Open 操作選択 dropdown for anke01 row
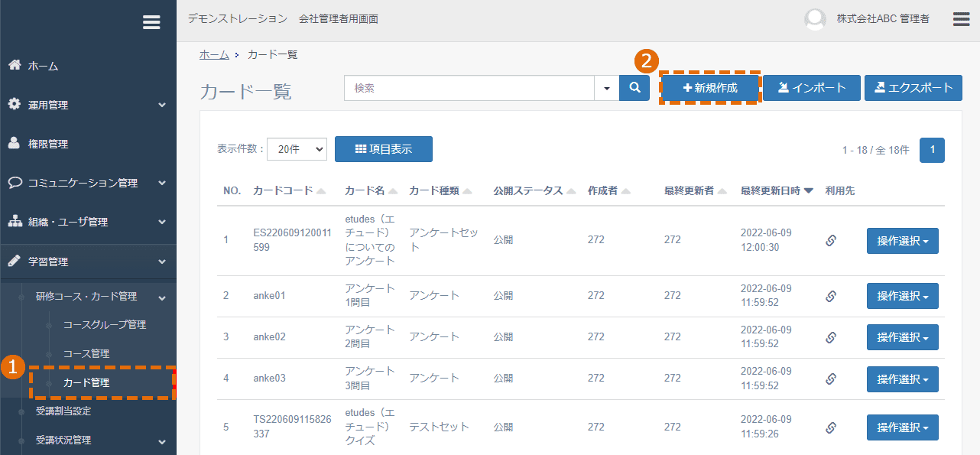 [903, 296]
